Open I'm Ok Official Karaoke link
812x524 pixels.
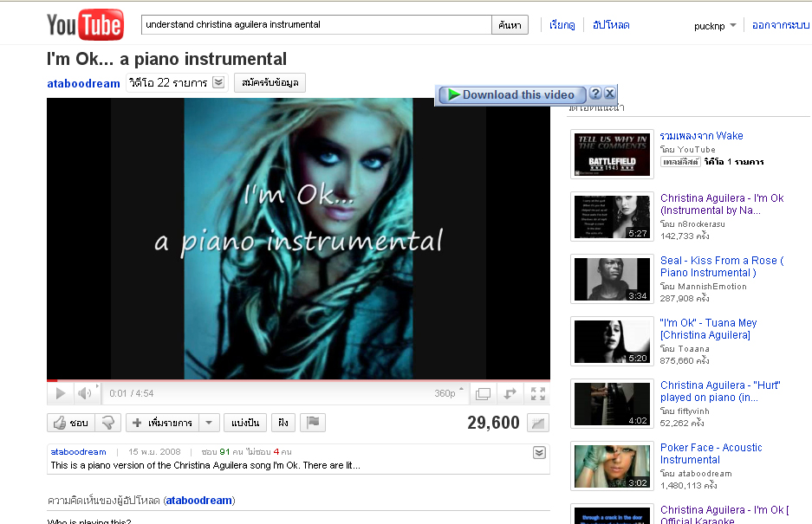(724, 515)
